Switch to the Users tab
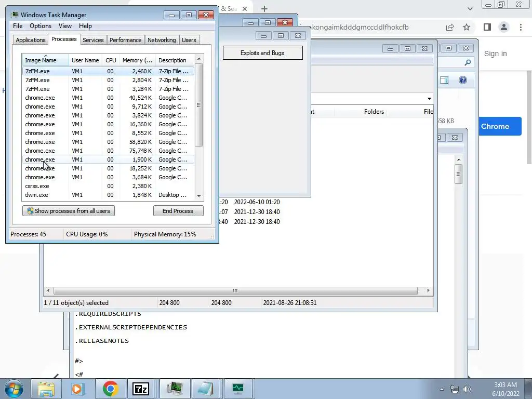This screenshot has width=532, height=399. point(189,40)
